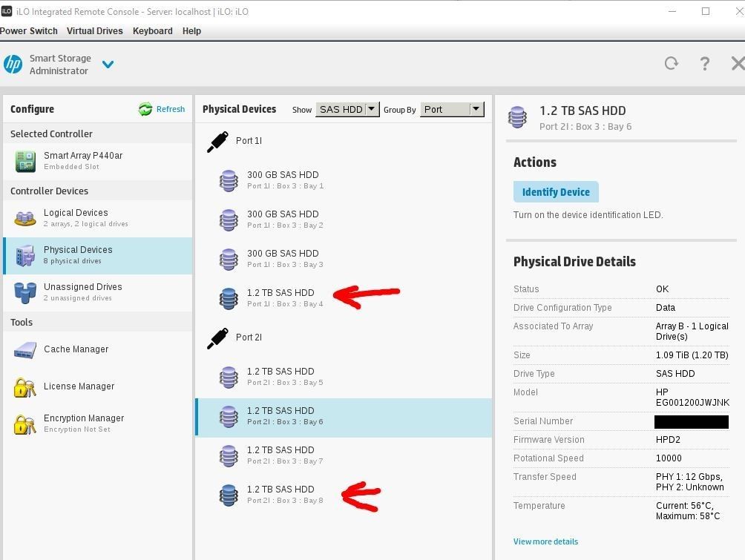Select Smart Array P440ar controller icon
The width and height of the screenshot is (745, 560).
[x=25, y=161]
